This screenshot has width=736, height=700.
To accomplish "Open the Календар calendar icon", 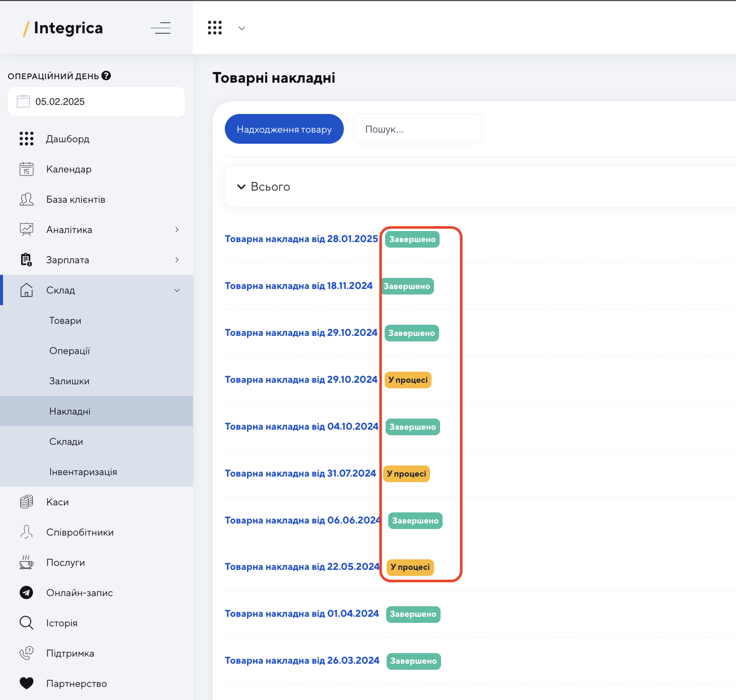I will pos(26,169).
